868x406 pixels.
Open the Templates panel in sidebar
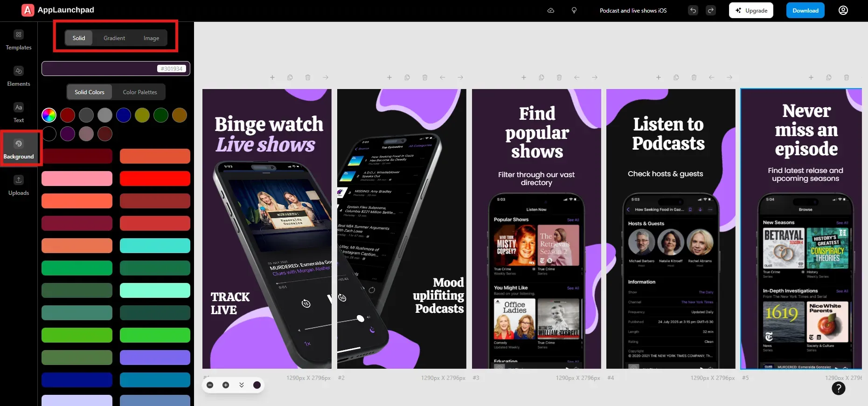click(x=19, y=40)
